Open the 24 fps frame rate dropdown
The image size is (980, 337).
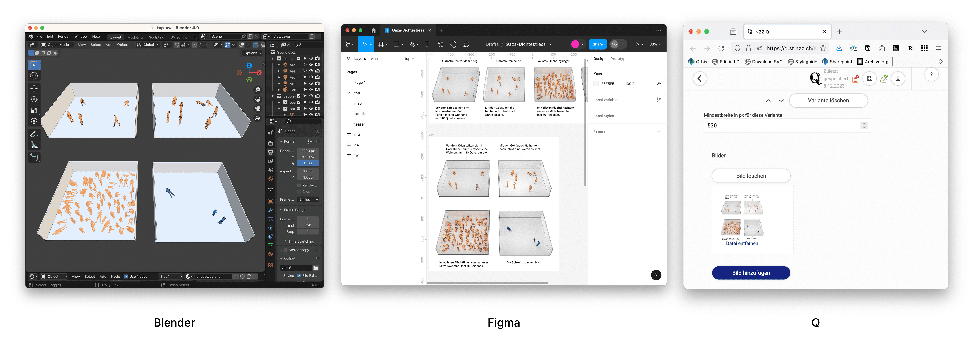point(308,199)
